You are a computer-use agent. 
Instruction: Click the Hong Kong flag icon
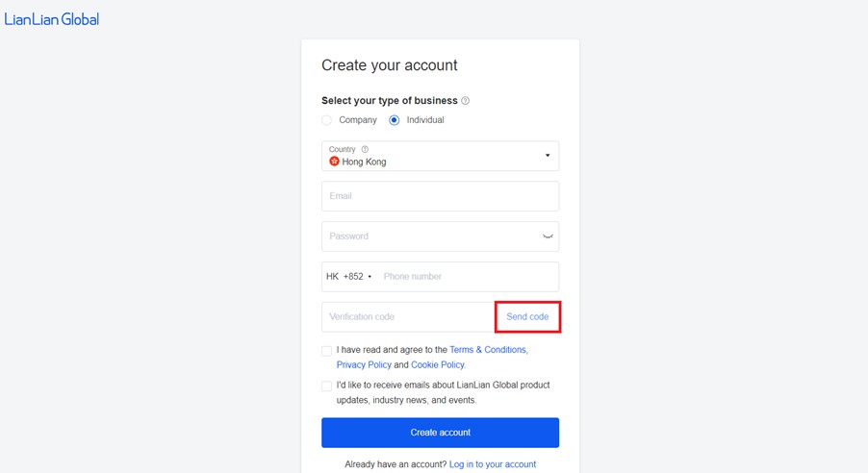pyautogui.click(x=334, y=162)
